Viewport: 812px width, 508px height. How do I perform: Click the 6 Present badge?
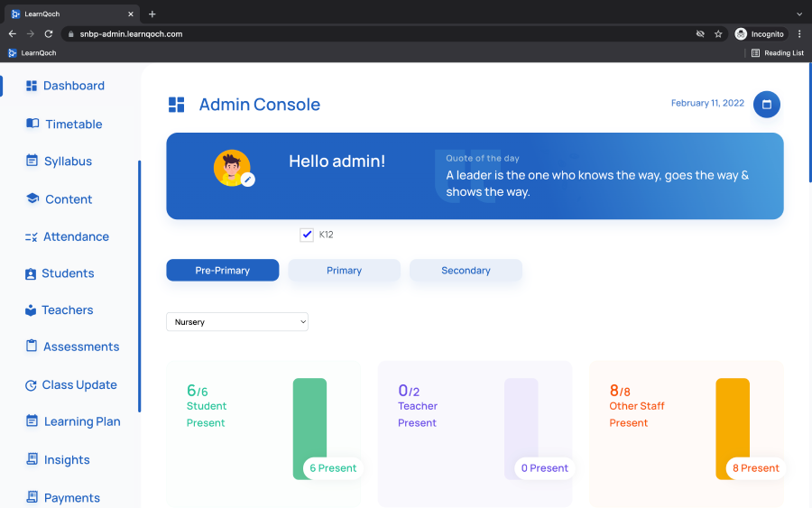click(333, 468)
